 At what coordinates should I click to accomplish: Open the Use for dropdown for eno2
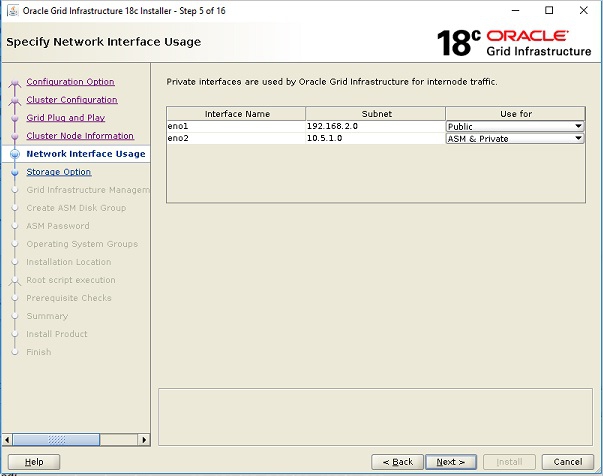click(x=515, y=138)
